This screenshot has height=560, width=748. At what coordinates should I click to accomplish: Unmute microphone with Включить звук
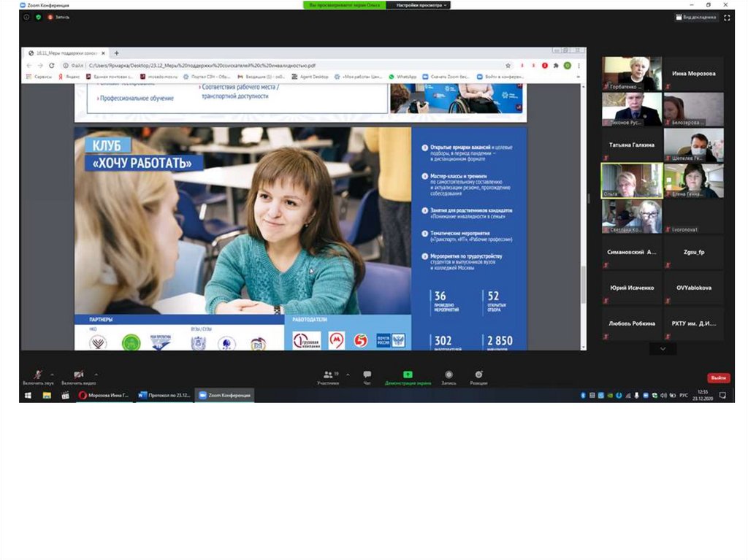[38, 377]
